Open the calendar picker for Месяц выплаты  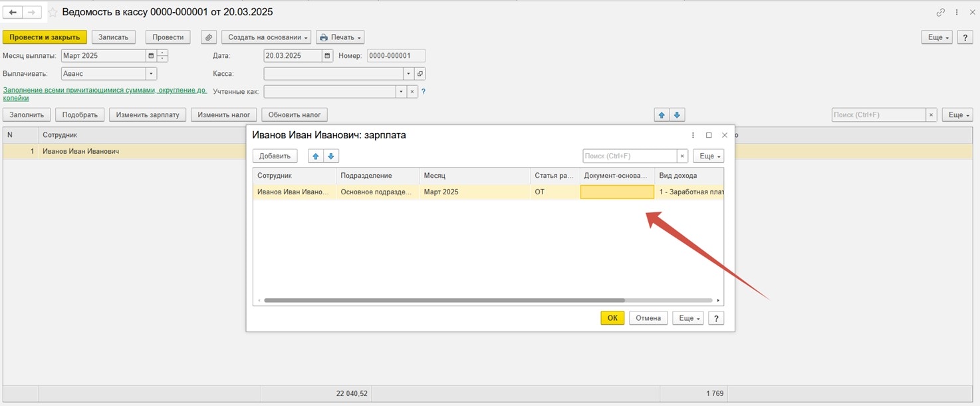[151, 56]
